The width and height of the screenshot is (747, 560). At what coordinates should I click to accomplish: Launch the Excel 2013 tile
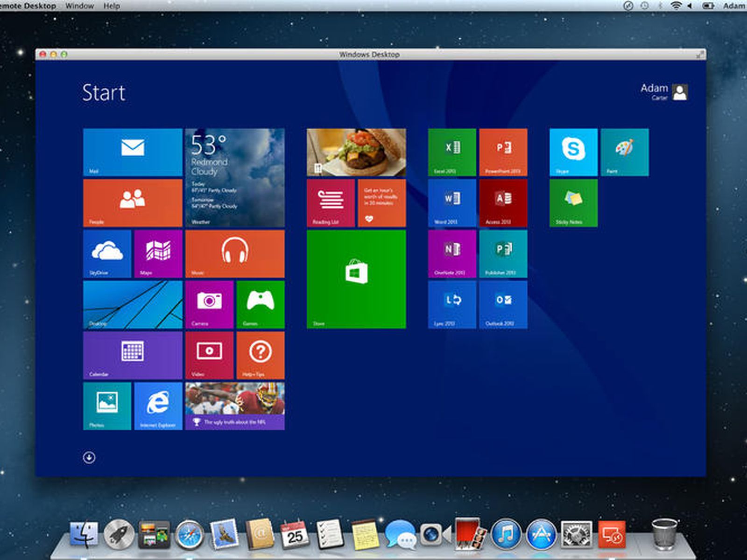(x=452, y=152)
